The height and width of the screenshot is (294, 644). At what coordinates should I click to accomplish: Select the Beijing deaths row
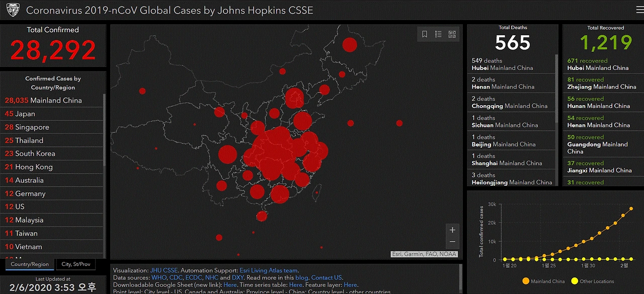[511, 140]
